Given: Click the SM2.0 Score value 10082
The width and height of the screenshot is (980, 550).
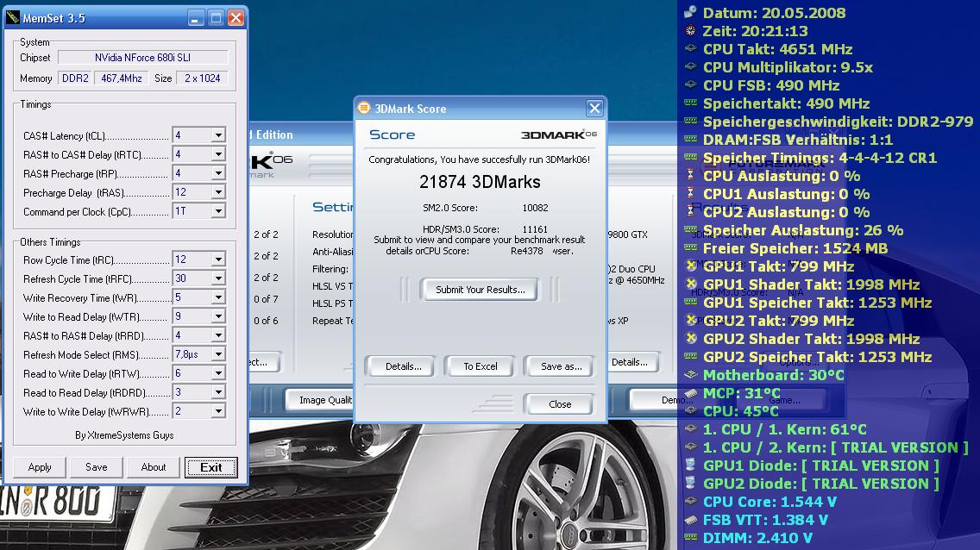Looking at the screenshot, I should [535, 208].
